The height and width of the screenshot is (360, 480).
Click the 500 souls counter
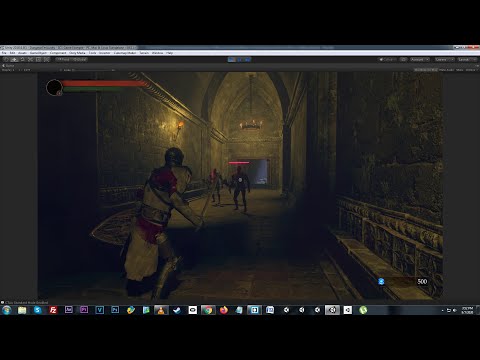[x=422, y=281]
